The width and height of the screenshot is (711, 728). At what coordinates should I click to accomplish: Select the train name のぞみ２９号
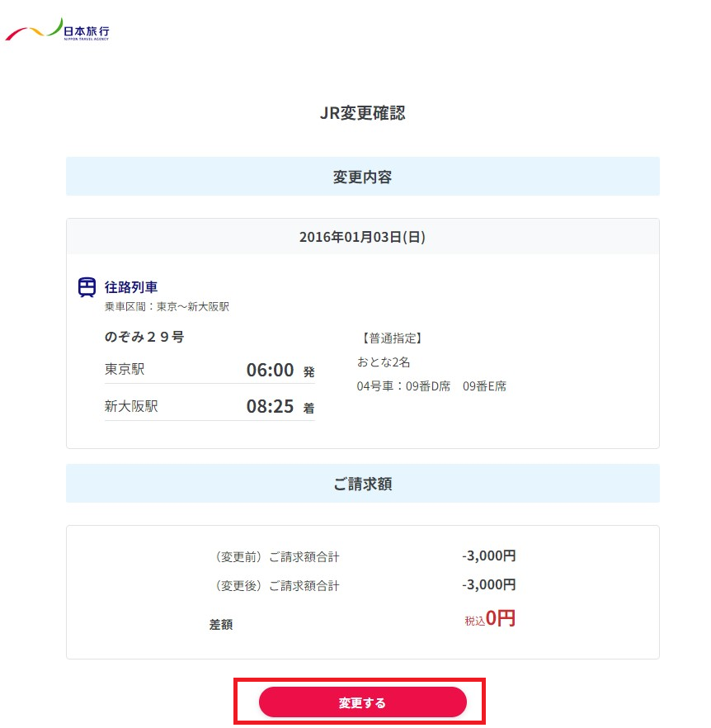[x=144, y=338]
